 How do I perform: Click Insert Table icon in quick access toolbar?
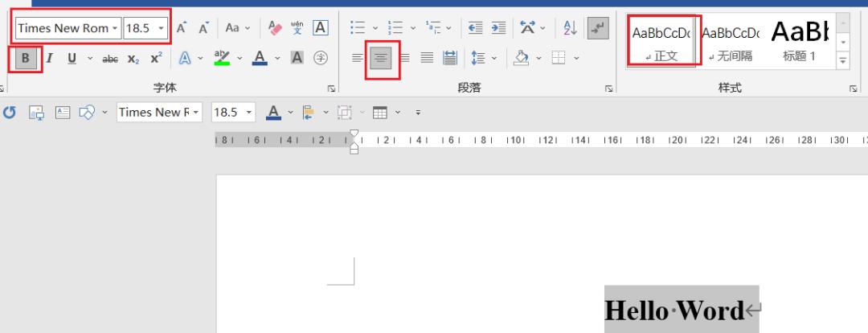pos(379,113)
